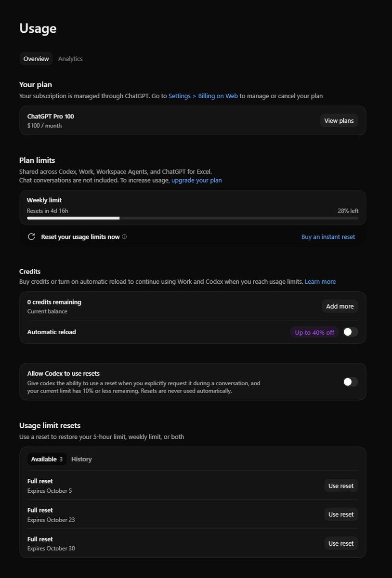
Task: Click the 'ChatGPT Pro 100' plan name
Action: [51, 117]
